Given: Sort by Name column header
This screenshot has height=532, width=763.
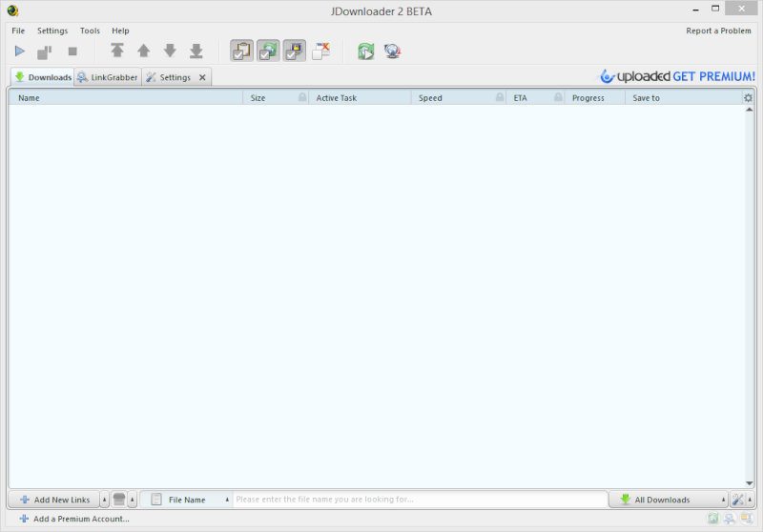Looking at the screenshot, I should coord(126,98).
